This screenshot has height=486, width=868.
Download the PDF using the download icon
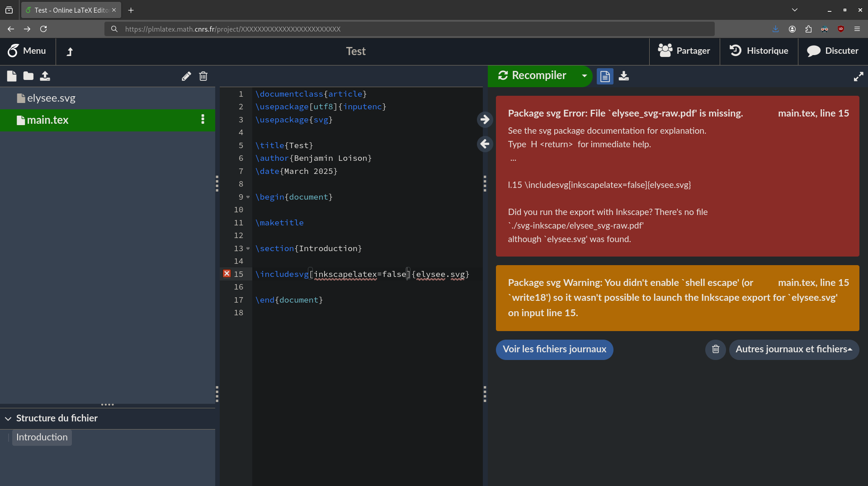tap(624, 76)
